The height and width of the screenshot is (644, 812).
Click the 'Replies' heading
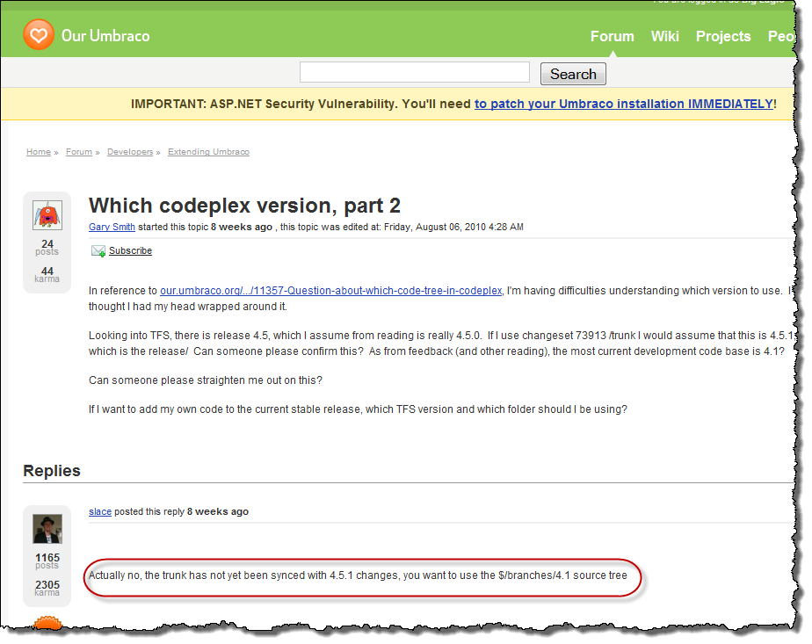52,471
